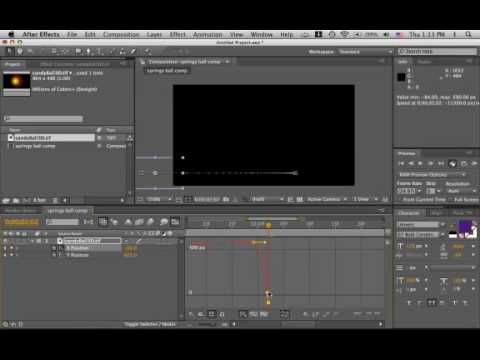Open Spotlight search in menu bar
This screenshot has width=480, height=360.
click(x=468, y=34)
